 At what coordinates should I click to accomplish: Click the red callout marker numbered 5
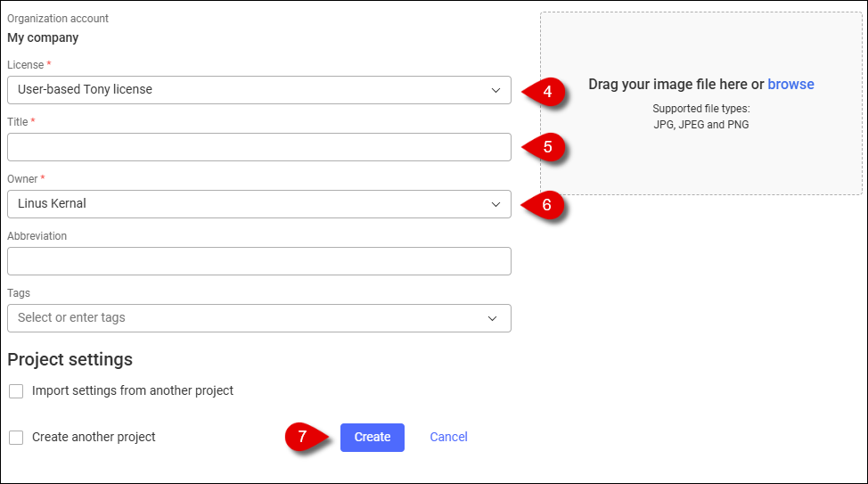pos(544,147)
